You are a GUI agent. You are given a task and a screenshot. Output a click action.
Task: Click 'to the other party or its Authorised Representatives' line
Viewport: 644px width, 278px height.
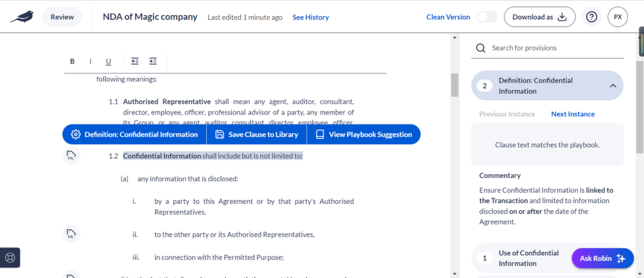[x=234, y=234]
